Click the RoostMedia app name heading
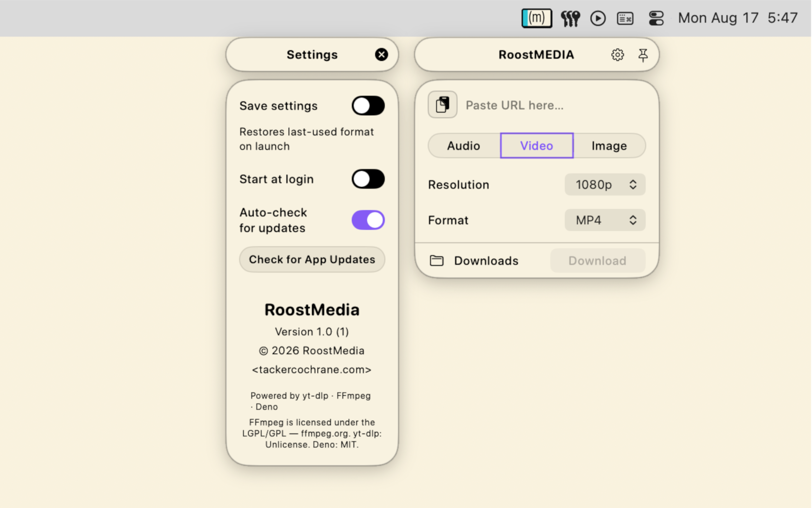Viewport: 812px width, 508px height. coord(312,310)
